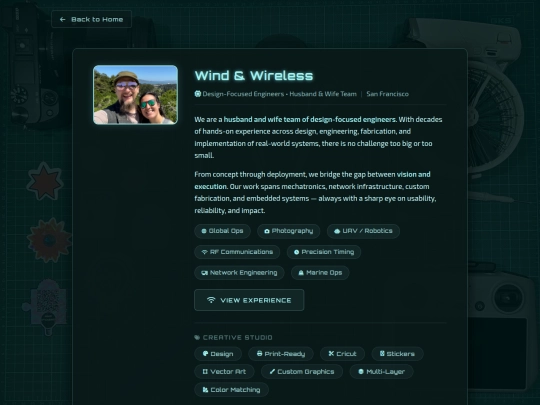This screenshot has width=540, height=405.
Task: Click the ship icon on Marine Ops
Action: tap(301, 273)
